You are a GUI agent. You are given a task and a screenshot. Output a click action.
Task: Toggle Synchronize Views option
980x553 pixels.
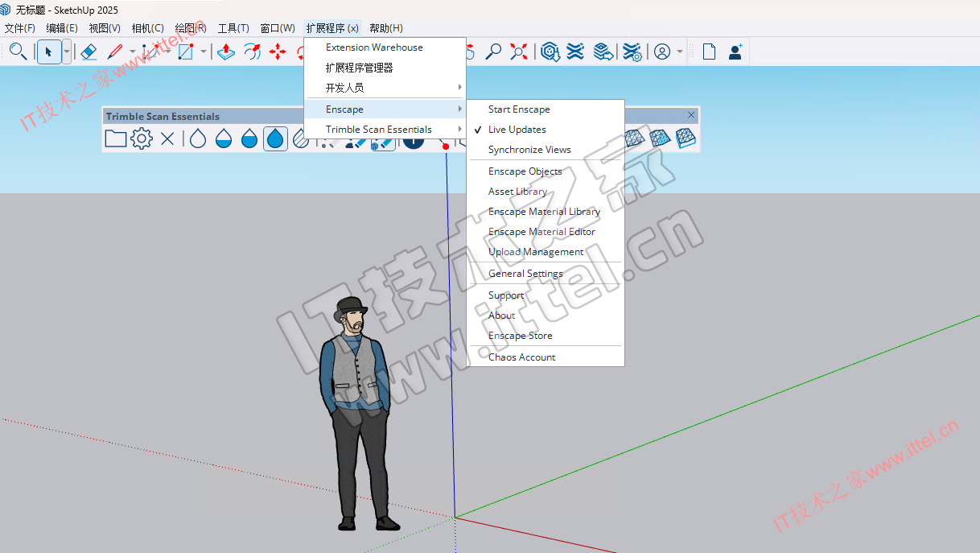click(x=546, y=150)
